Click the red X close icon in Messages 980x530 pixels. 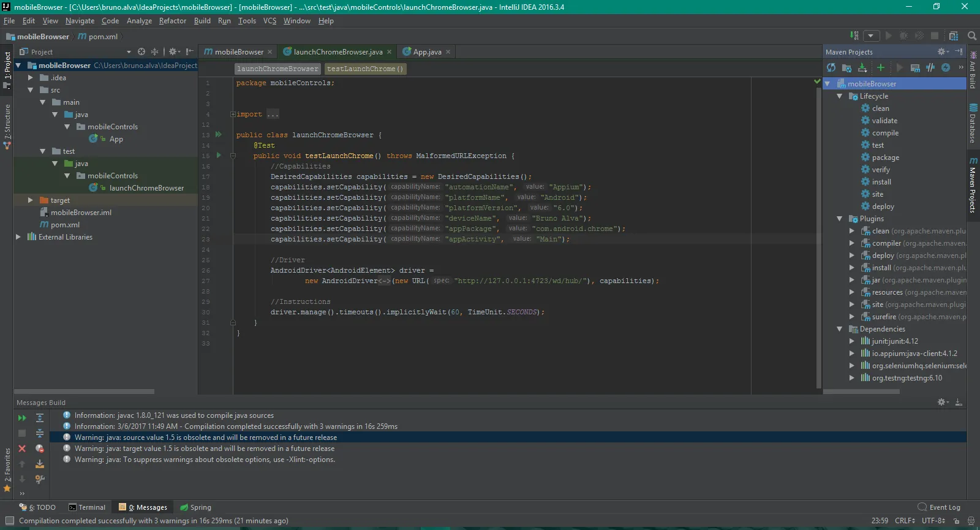coord(22,449)
